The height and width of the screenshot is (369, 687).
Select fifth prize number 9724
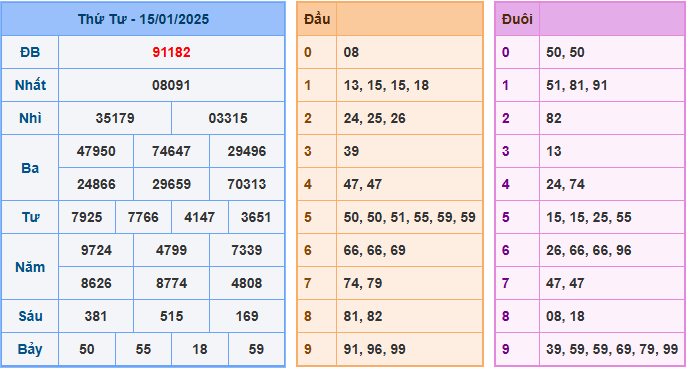click(x=96, y=250)
